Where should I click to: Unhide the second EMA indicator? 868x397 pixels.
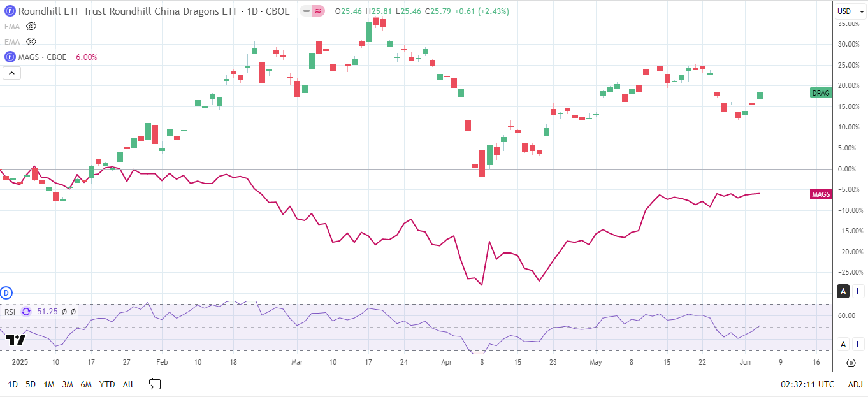pos(31,41)
